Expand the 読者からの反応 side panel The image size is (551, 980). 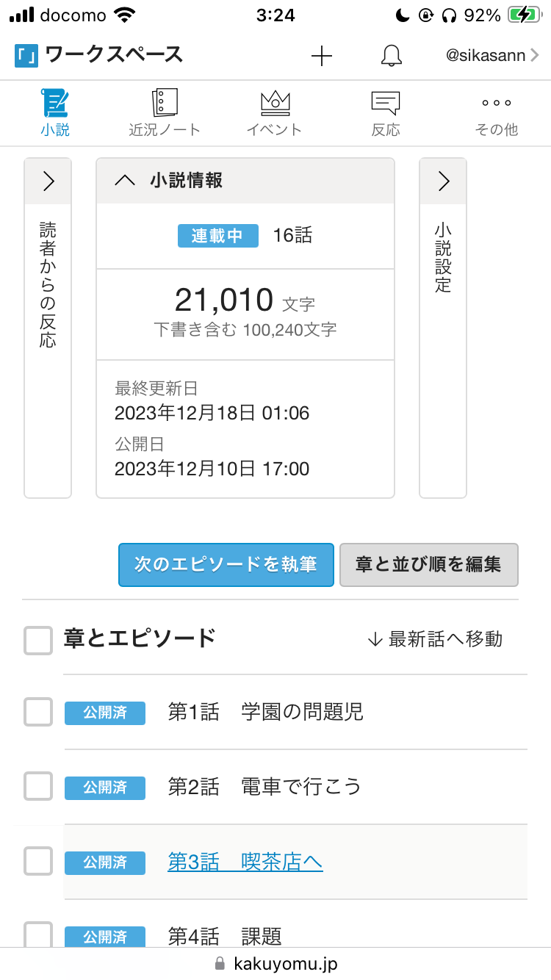48,181
